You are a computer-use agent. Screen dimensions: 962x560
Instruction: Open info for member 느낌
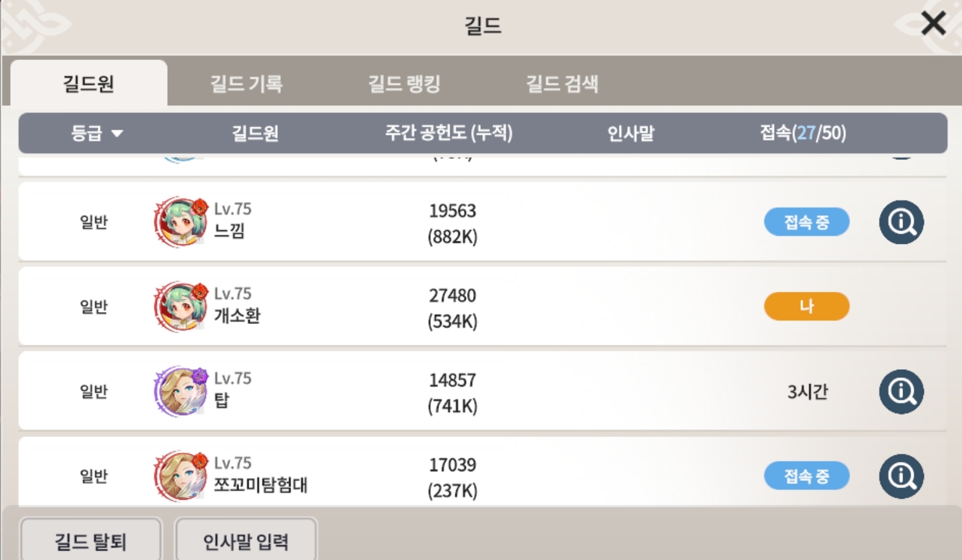pyautogui.click(x=901, y=222)
